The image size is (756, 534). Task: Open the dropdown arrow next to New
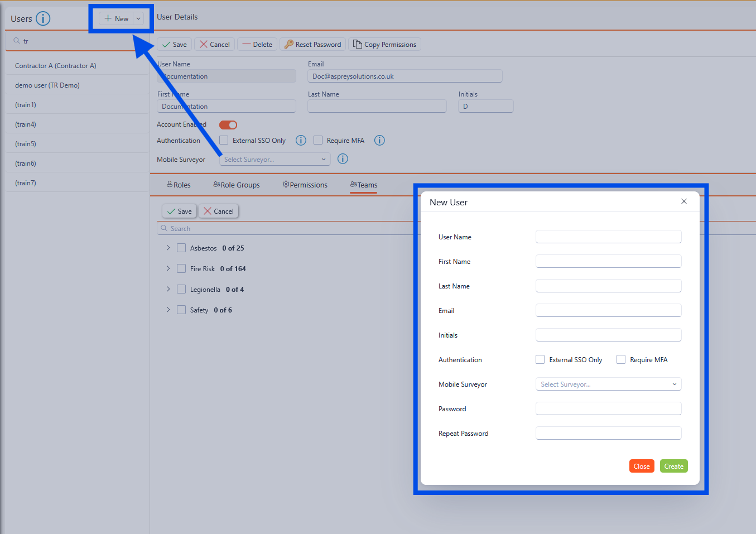138,19
